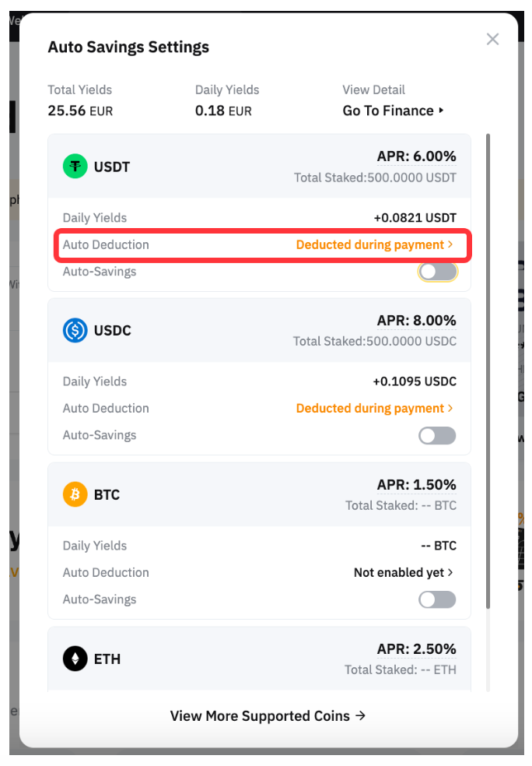Viewport: 532px width, 766px height.
Task: Open USDT Auto Deduction 'Deducted during payment' option
Action: (374, 244)
